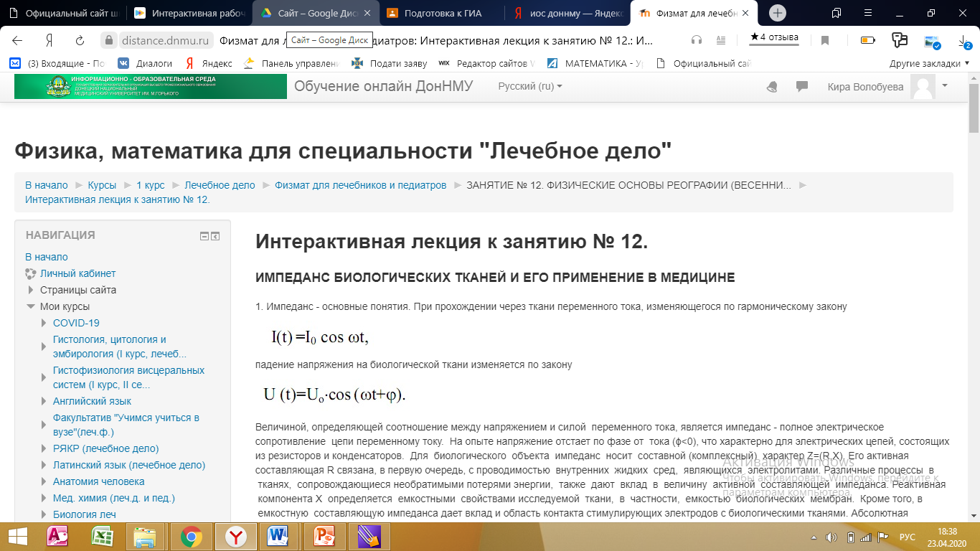980x551 pixels.
Task: Dock the Navigation block to side
Action: coord(215,236)
